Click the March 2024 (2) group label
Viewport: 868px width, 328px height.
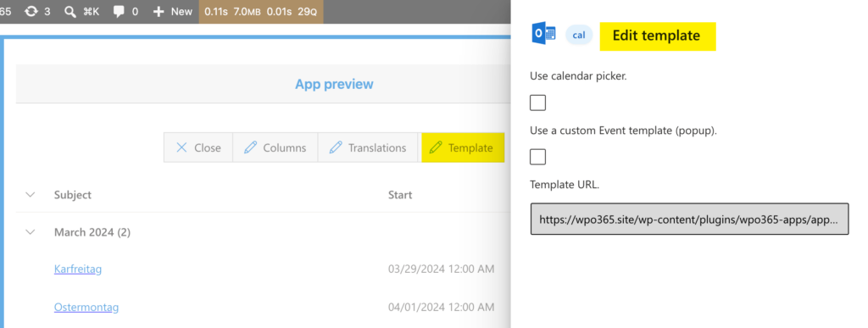[92, 232]
